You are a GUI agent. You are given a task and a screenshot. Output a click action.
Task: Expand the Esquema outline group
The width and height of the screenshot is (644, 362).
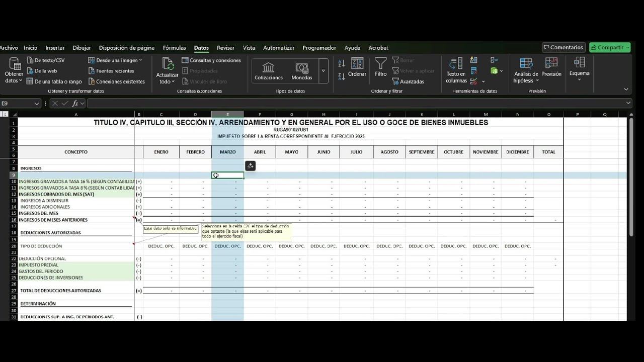[579, 69]
